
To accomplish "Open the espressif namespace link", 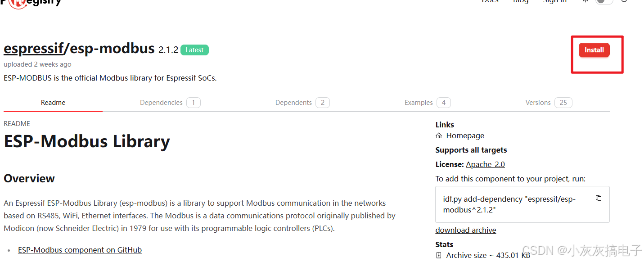I will click(33, 49).
